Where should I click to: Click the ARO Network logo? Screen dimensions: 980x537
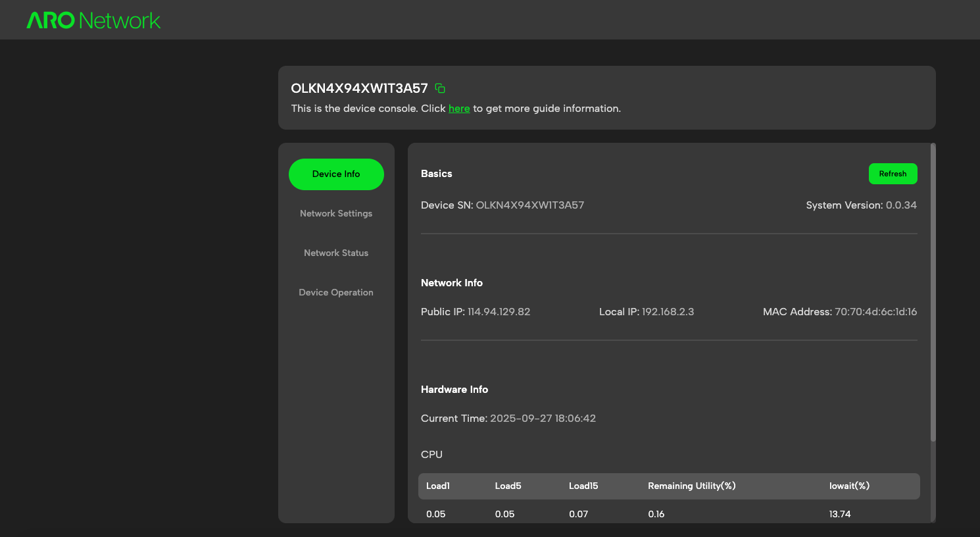coord(93,20)
